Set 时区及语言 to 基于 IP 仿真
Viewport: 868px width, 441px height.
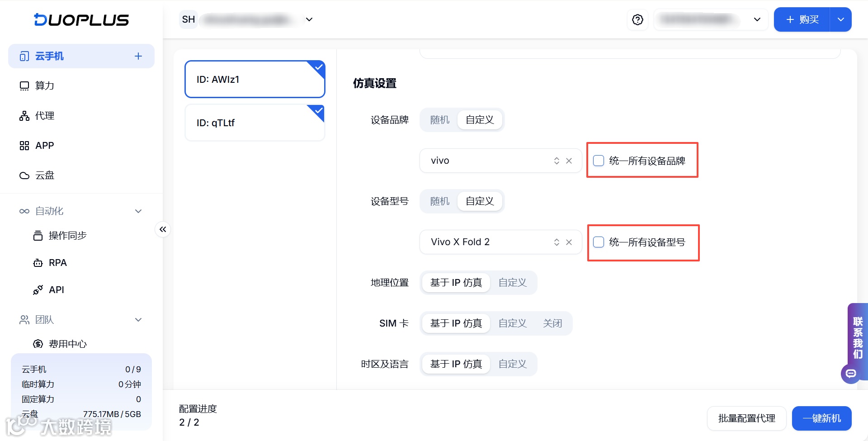(x=456, y=364)
